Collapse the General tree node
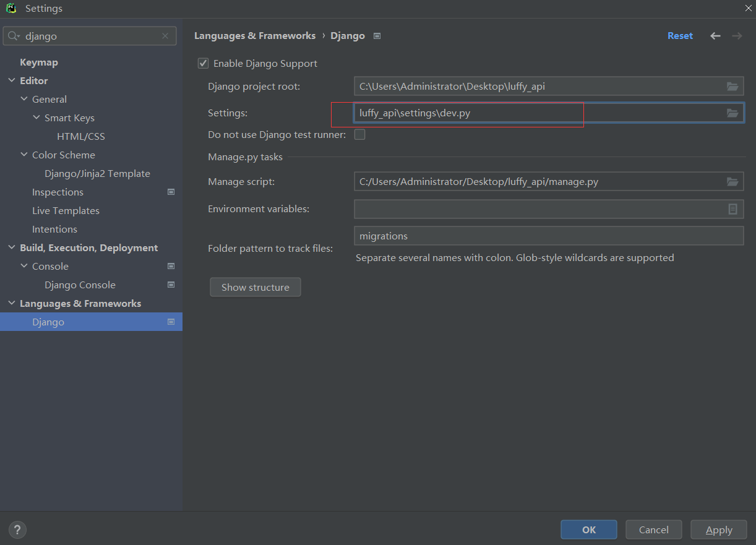Viewport: 756px width, 545px height. [24, 100]
